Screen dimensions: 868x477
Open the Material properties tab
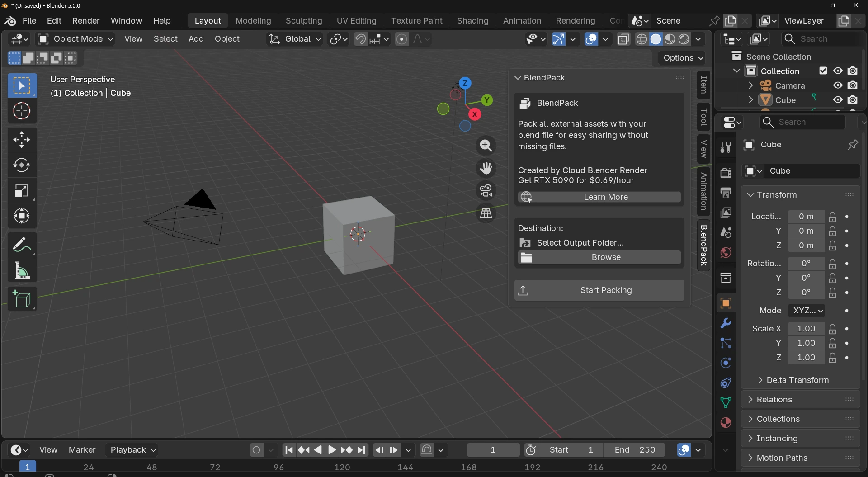click(x=726, y=423)
